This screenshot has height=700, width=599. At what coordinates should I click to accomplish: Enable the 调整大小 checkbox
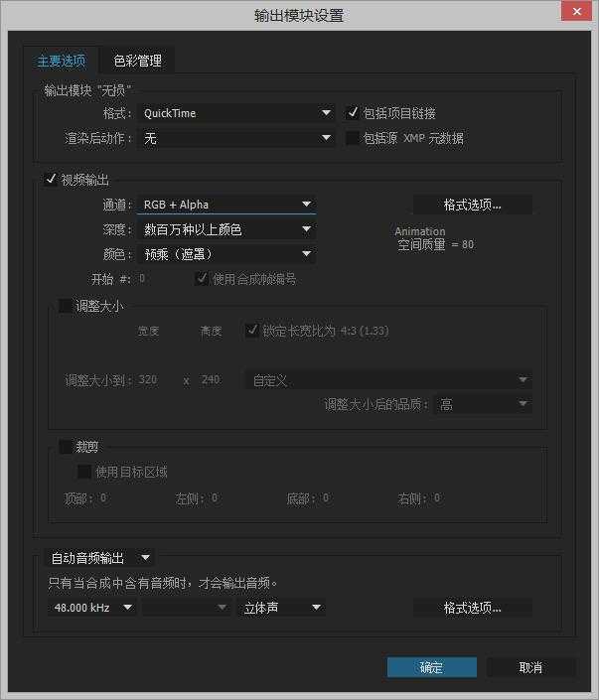[x=66, y=306]
